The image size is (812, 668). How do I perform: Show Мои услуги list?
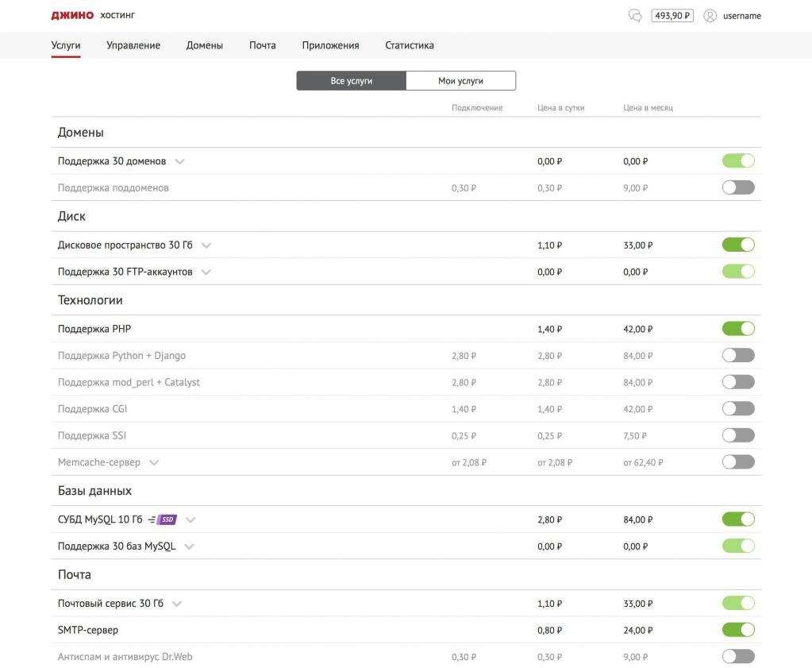click(x=460, y=81)
